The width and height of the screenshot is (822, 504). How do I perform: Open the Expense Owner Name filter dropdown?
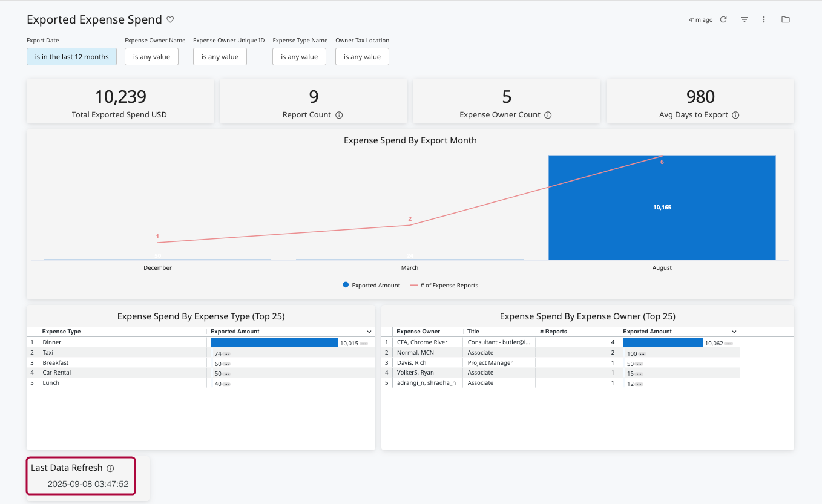[151, 56]
